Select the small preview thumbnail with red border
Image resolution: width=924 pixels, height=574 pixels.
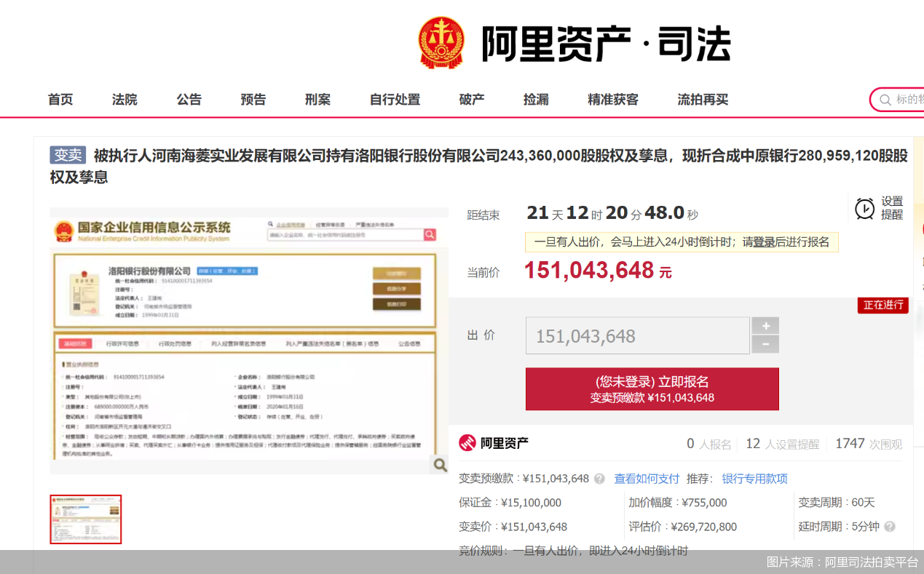click(86, 519)
